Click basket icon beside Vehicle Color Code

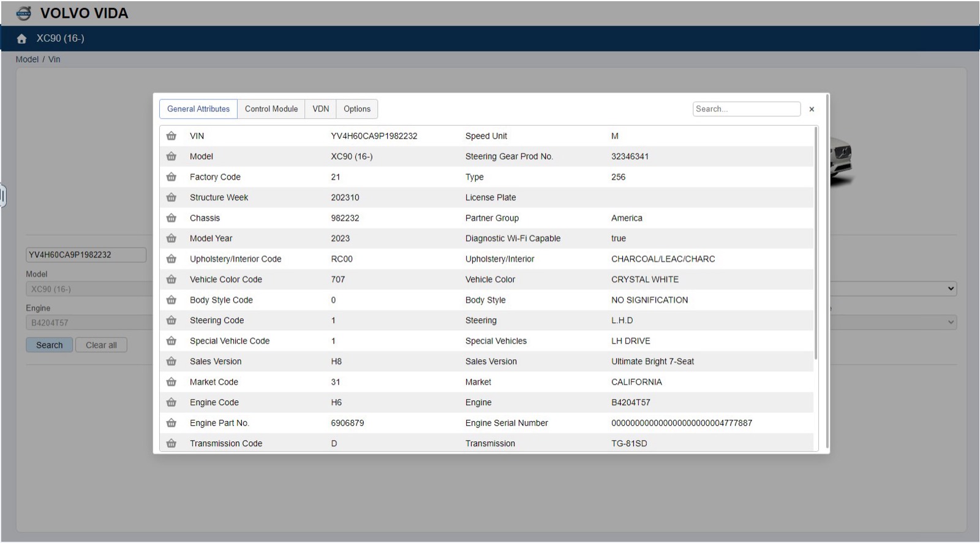coord(171,279)
